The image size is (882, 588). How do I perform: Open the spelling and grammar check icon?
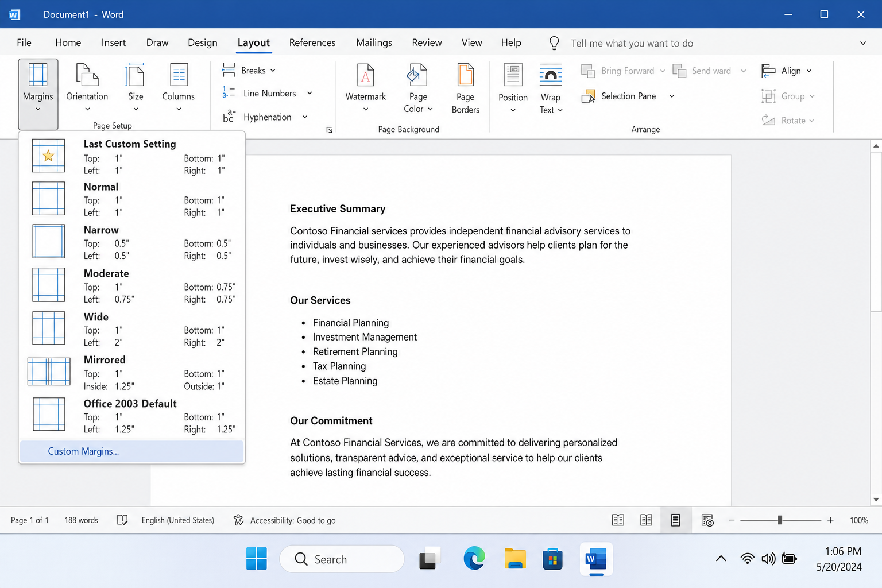(122, 520)
